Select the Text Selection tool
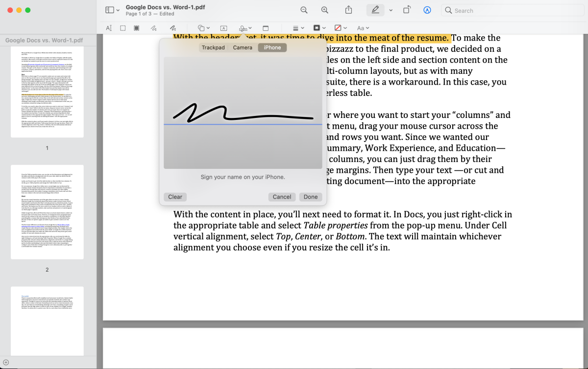Screen dimensions: 588x369 pos(109,28)
